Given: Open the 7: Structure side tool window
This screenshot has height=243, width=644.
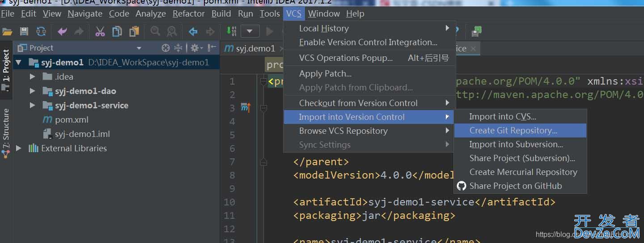Looking at the screenshot, I should 6,133.
